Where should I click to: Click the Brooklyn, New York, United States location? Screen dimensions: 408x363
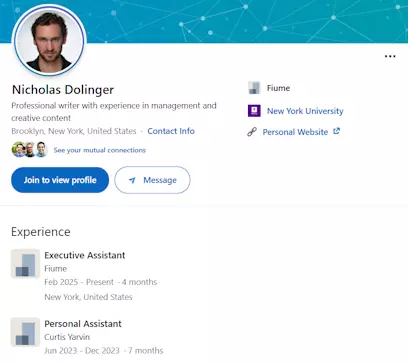(74, 131)
